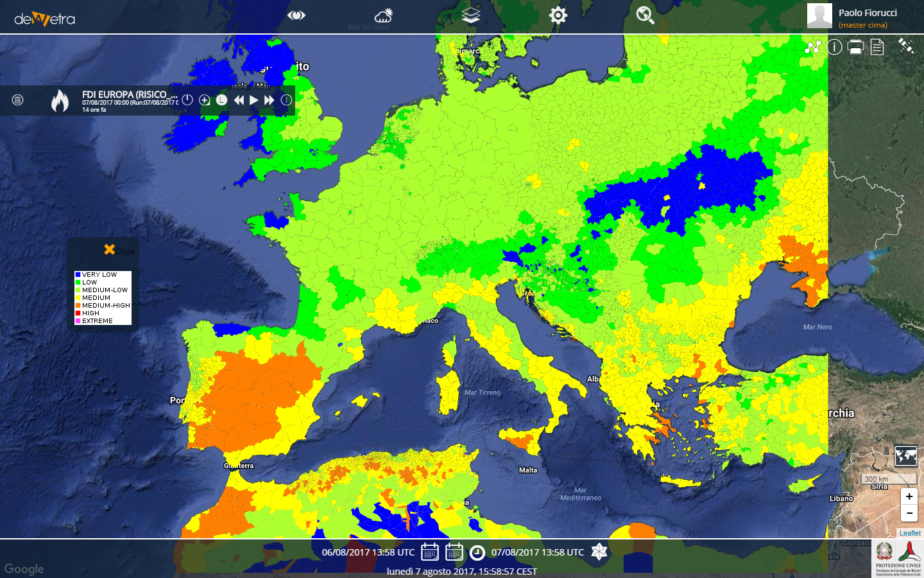
Task: Play the layer time animation
Action: pyautogui.click(x=254, y=100)
